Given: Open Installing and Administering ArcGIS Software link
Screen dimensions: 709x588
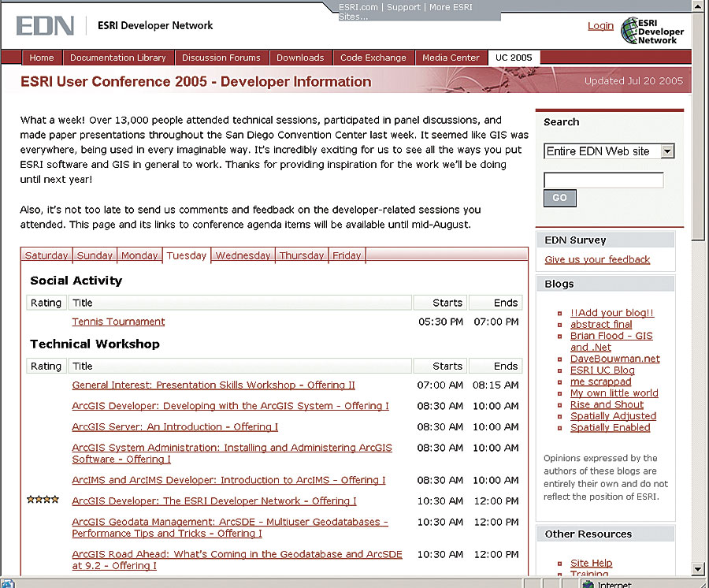Looking at the screenshot, I should 232,453.
